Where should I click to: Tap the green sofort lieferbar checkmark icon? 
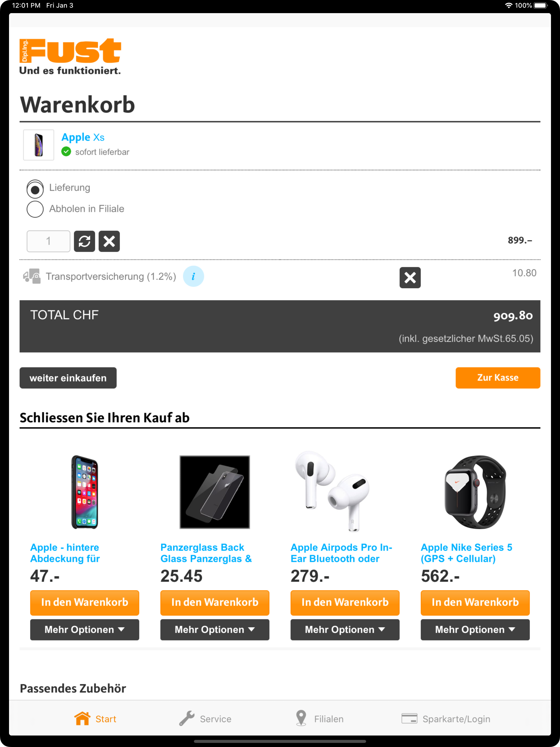click(x=66, y=152)
